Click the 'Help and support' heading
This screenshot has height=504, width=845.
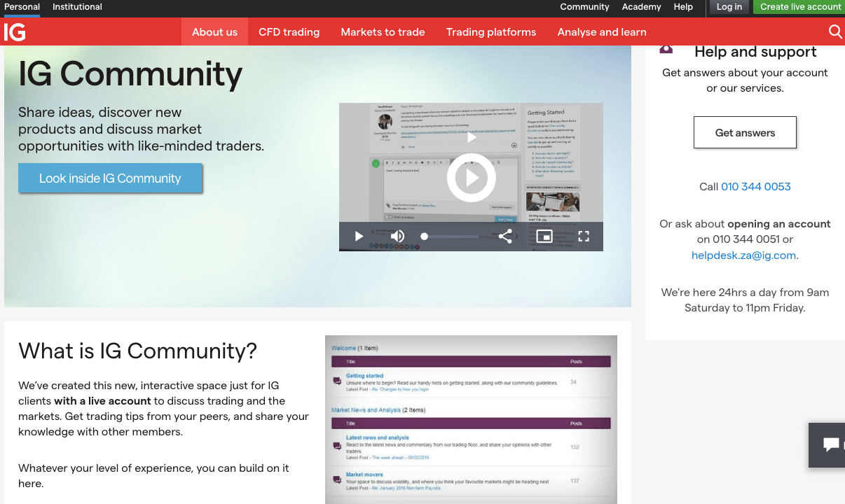[x=755, y=52]
